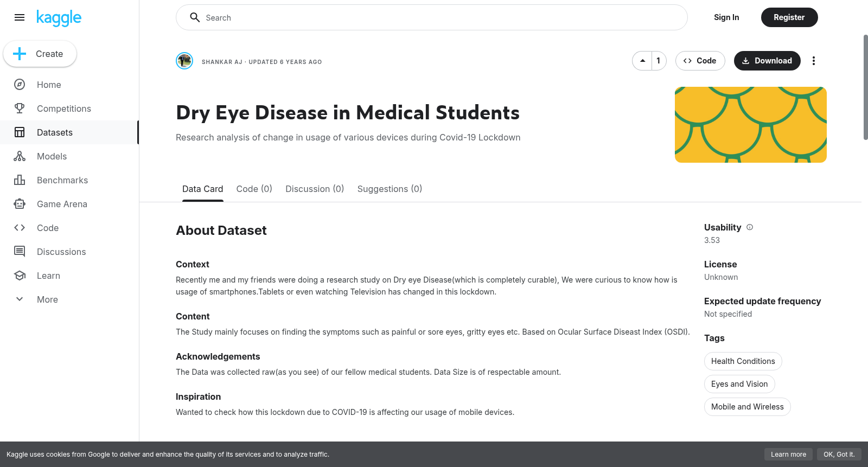Open Models in sidebar
Viewport: 868px width, 467px height.
69,156
